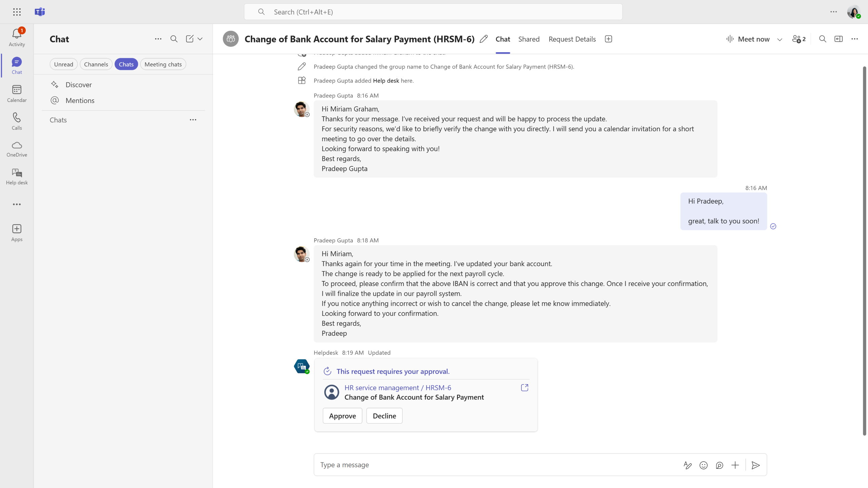Approve the bank account change request

(x=342, y=415)
